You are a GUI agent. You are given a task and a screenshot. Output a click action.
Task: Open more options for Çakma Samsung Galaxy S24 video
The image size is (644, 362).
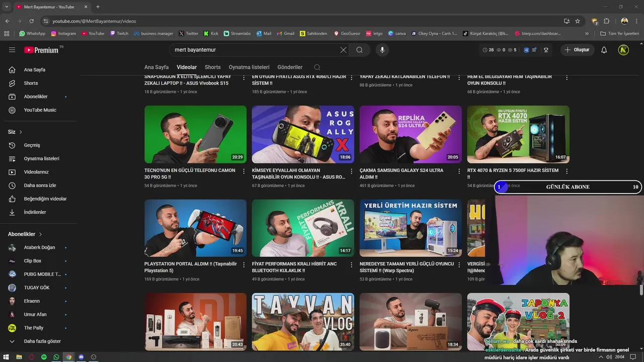tap(459, 171)
